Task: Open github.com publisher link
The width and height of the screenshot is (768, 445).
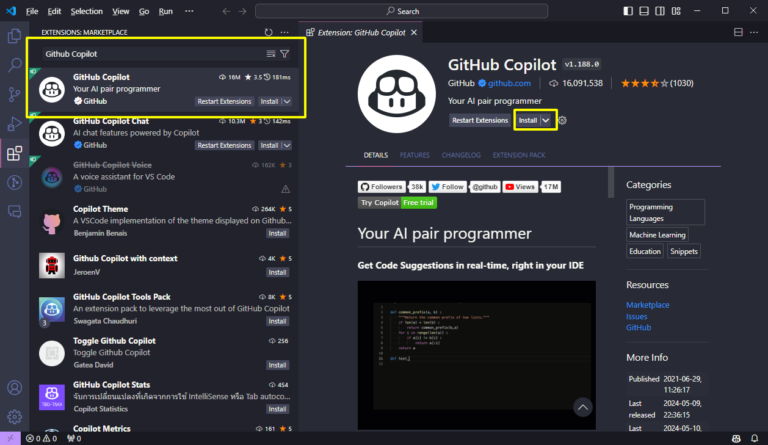Action: pyautogui.click(x=509, y=83)
